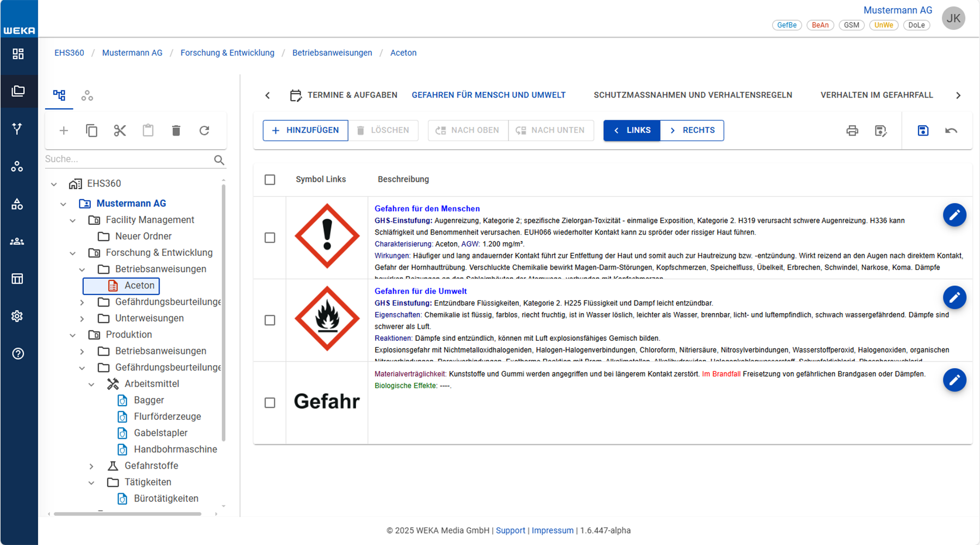Check the Gefahr signal word row
The height and width of the screenshot is (545, 980).
(270, 403)
